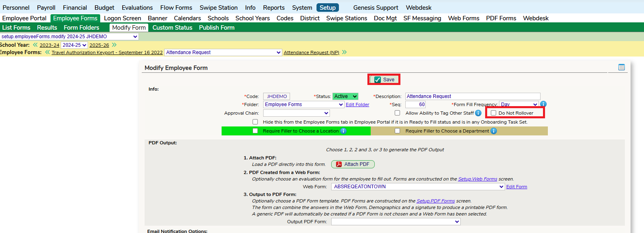644x233 pixels.
Task: Click the Edit Form link
Action: pyautogui.click(x=517, y=187)
